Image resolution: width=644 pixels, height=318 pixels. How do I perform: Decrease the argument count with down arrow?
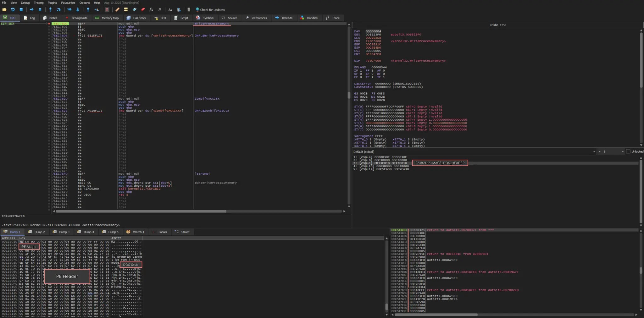(x=599, y=152)
